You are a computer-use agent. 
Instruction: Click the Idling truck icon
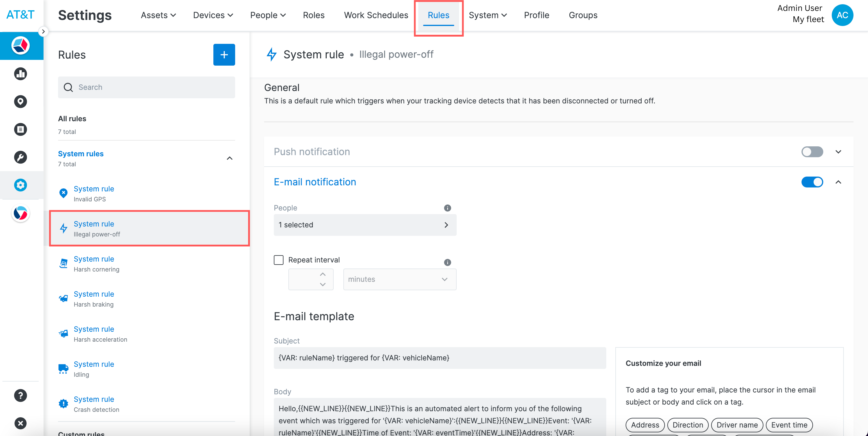coord(63,369)
